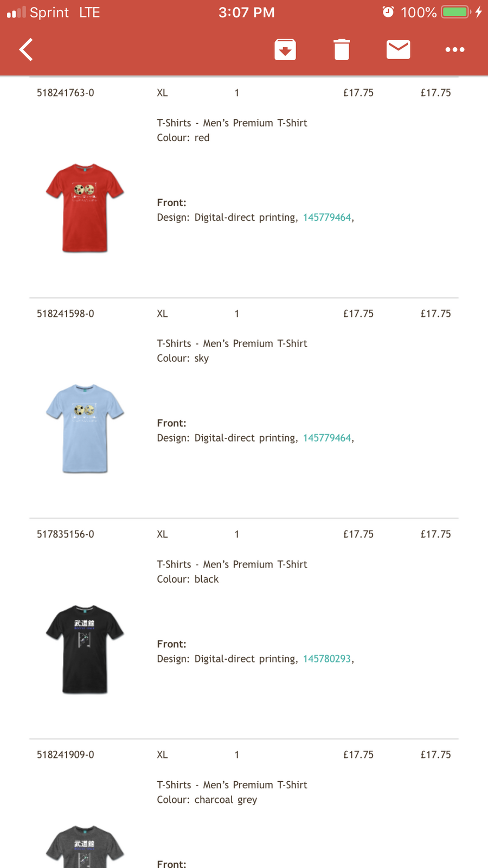Select order number 518241598-0

click(x=66, y=314)
